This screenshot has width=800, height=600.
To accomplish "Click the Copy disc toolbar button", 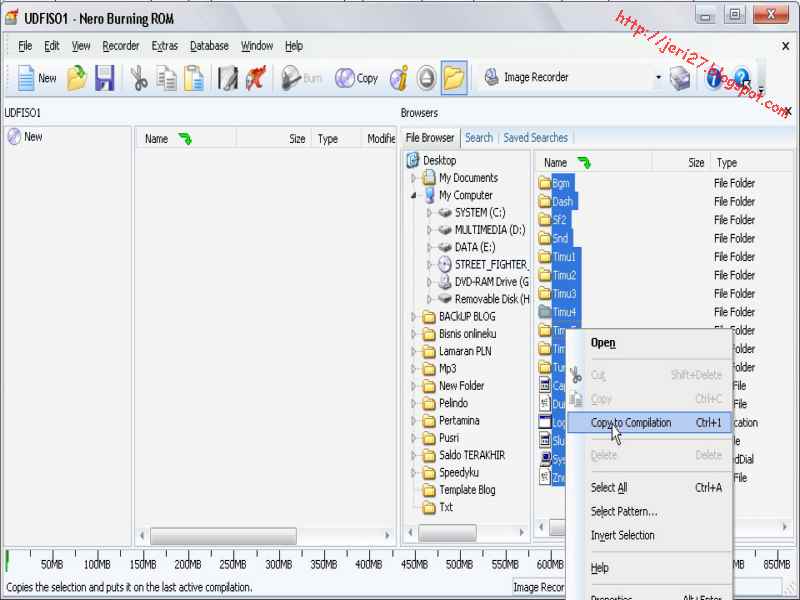I will click(x=357, y=78).
